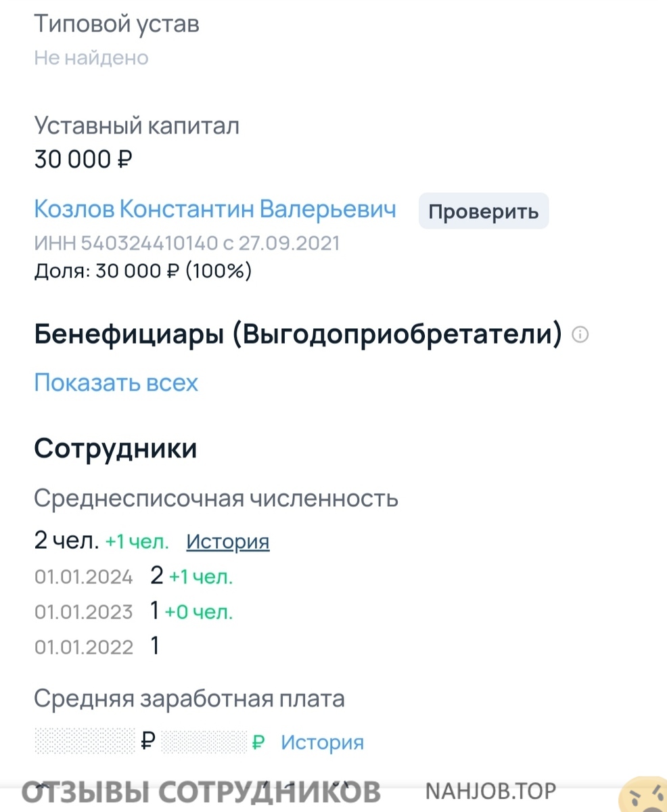Click the green ruble sign near salary История
Image resolution: width=667 pixels, height=812 pixels.
pos(258,742)
